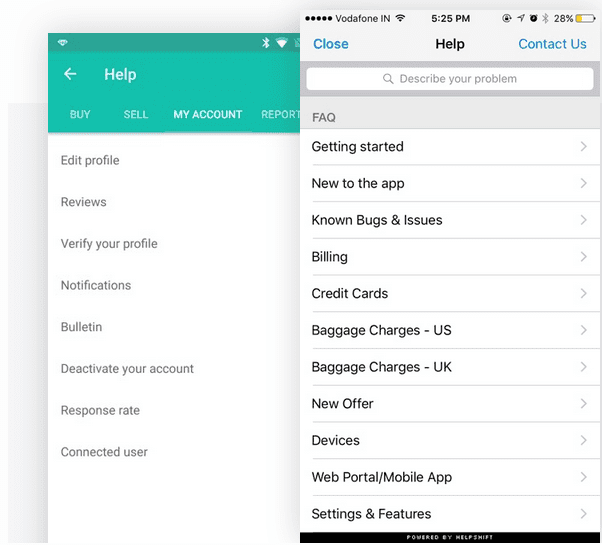Tap Billing FAQ text
Screen dimensions: 602x545
coord(329,257)
